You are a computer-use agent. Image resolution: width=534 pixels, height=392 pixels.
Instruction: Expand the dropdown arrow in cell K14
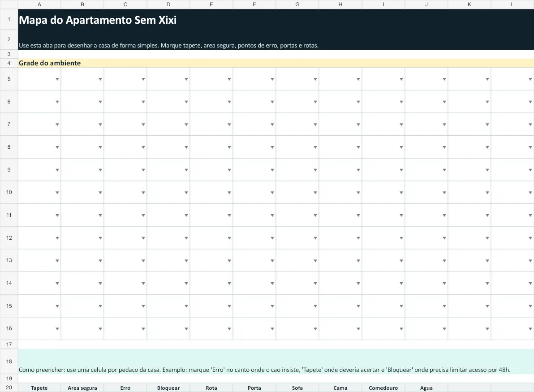tap(487, 283)
